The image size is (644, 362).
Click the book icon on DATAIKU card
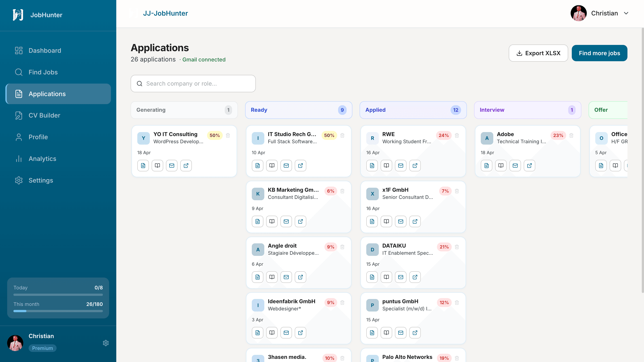tap(386, 277)
